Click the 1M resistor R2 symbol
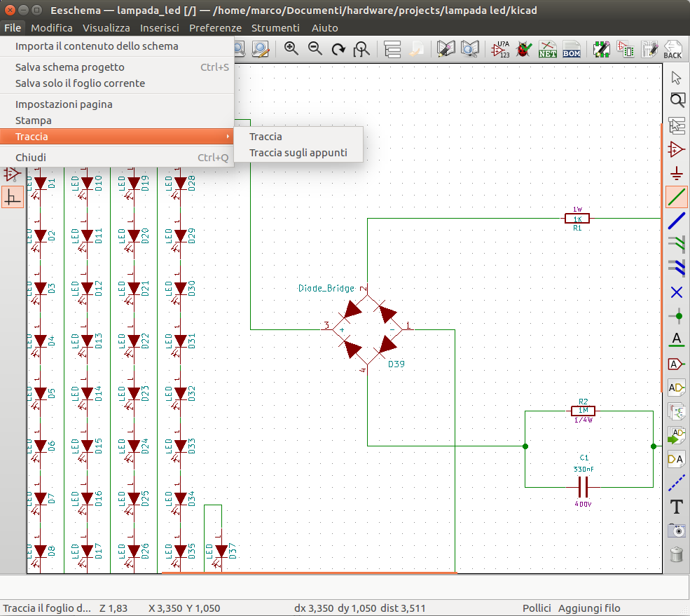This screenshot has height=616, width=690. pos(583,411)
